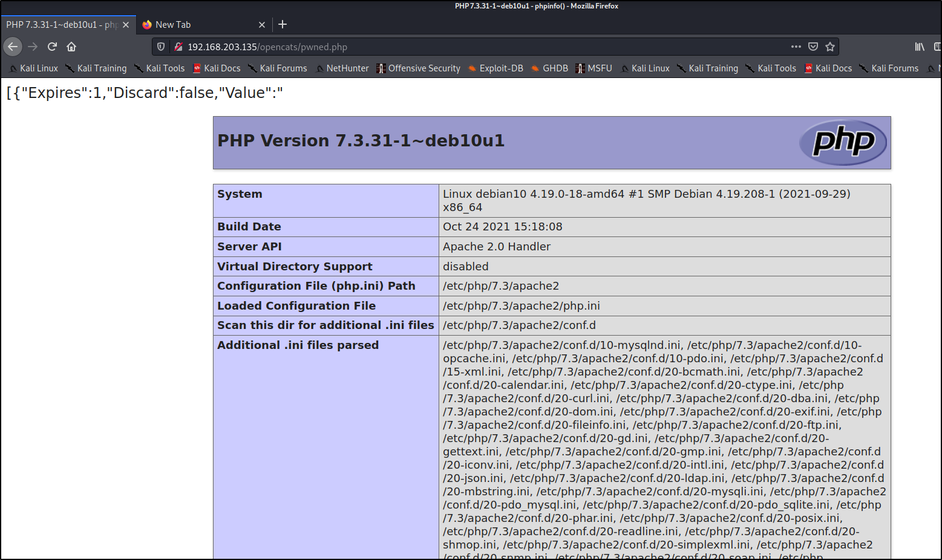The image size is (942, 560).
Task: Select the JSON text with Expires
Action: click(x=145, y=93)
